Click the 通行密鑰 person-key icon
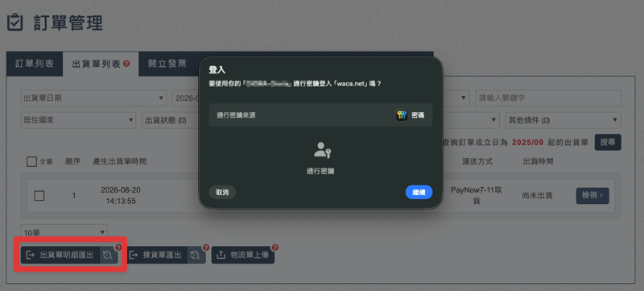 [323, 150]
